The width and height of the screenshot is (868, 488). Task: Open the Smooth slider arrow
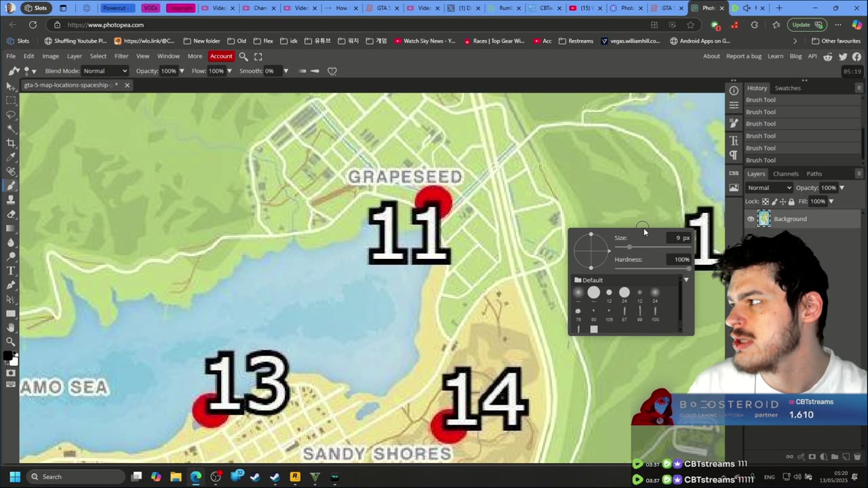(x=285, y=71)
